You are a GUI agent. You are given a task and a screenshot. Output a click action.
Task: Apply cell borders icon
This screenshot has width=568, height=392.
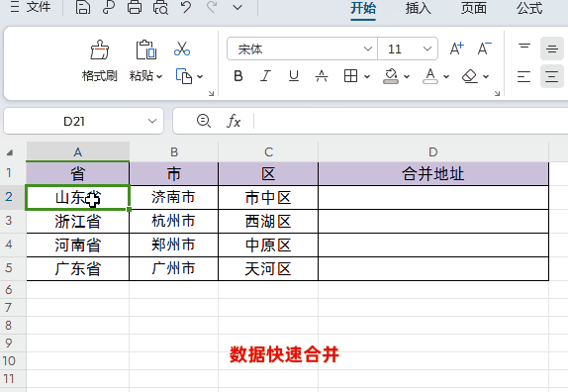[x=350, y=76]
